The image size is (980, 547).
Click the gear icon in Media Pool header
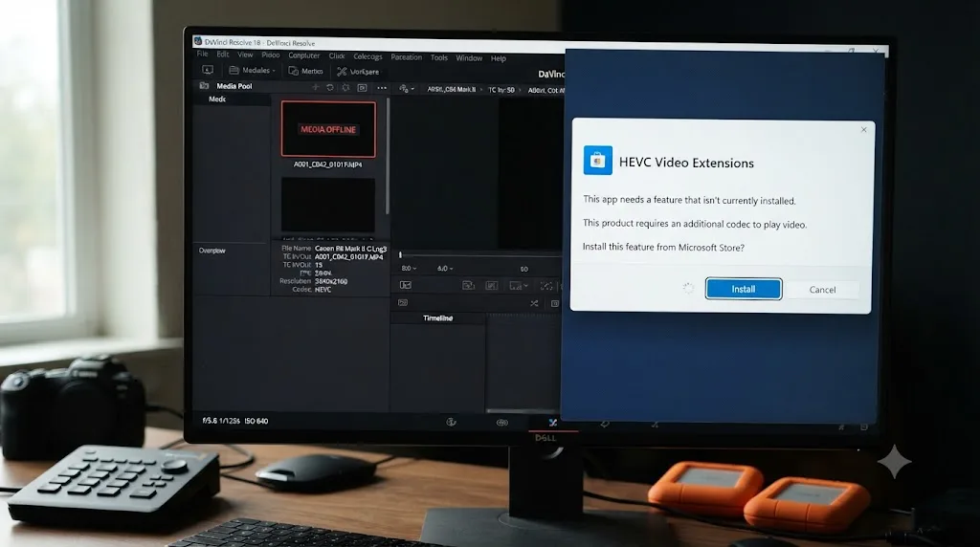(x=345, y=87)
